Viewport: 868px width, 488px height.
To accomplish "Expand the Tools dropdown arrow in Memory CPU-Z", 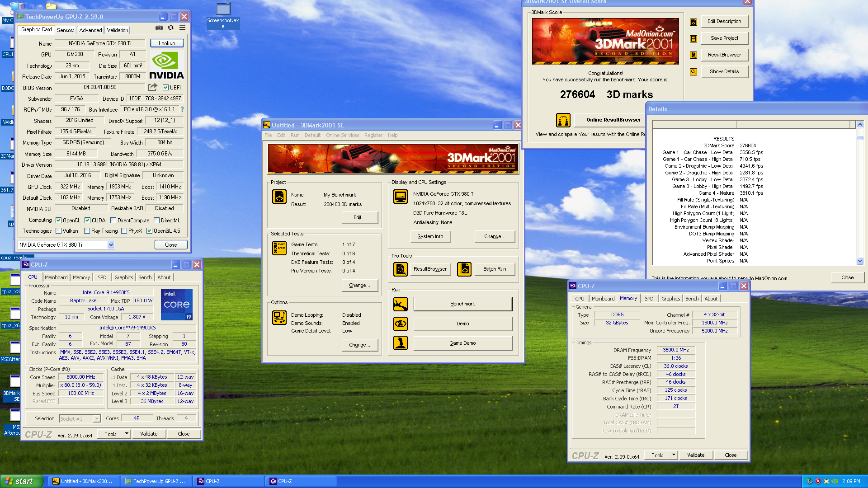I will (x=674, y=455).
